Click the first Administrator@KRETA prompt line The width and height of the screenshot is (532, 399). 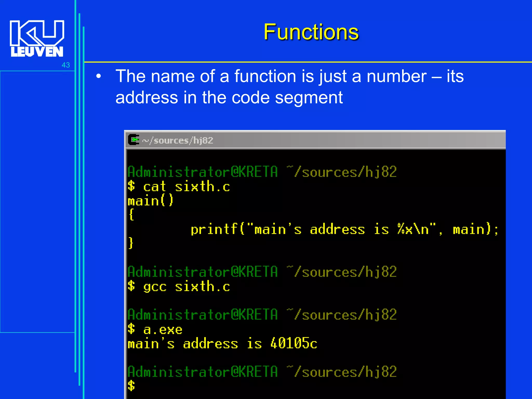point(262,172)
